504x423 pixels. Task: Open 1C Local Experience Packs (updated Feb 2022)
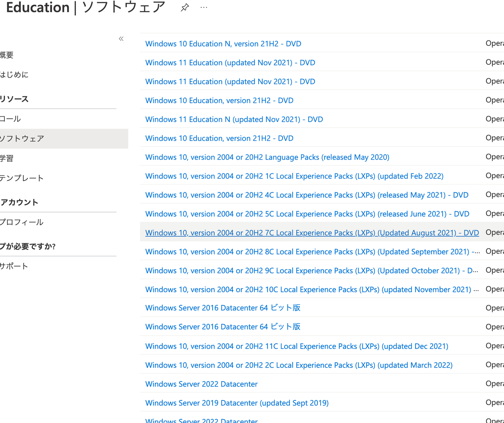pos(294,176)
